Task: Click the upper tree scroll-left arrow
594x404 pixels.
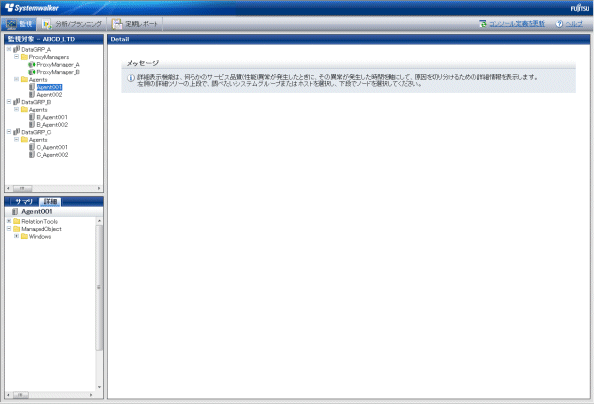Action: [x=8, y=188]
